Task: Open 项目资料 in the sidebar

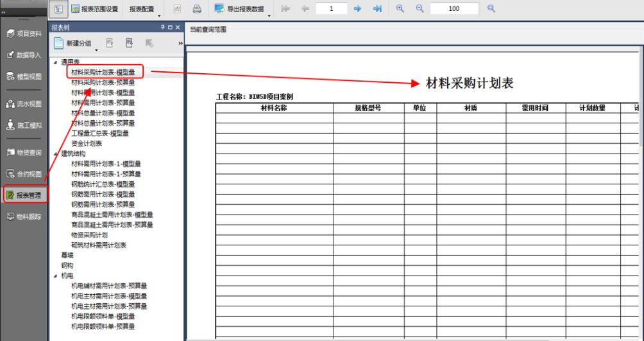Action: coord(24,34)
